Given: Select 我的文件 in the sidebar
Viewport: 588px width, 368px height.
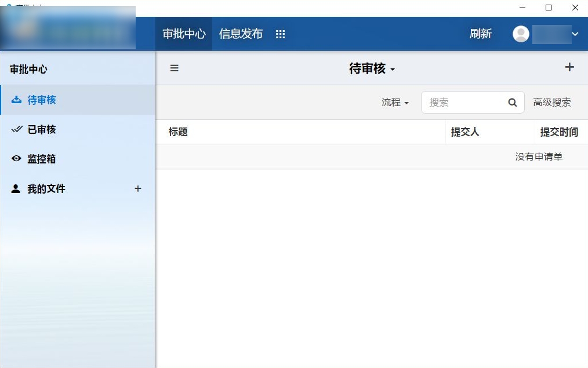Looking at the screenshot, I should [46, 188].
